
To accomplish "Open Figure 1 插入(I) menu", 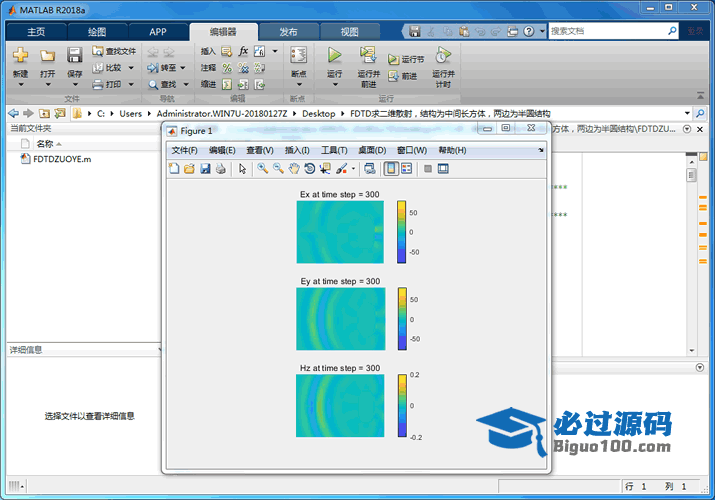I will click(297, 150).
